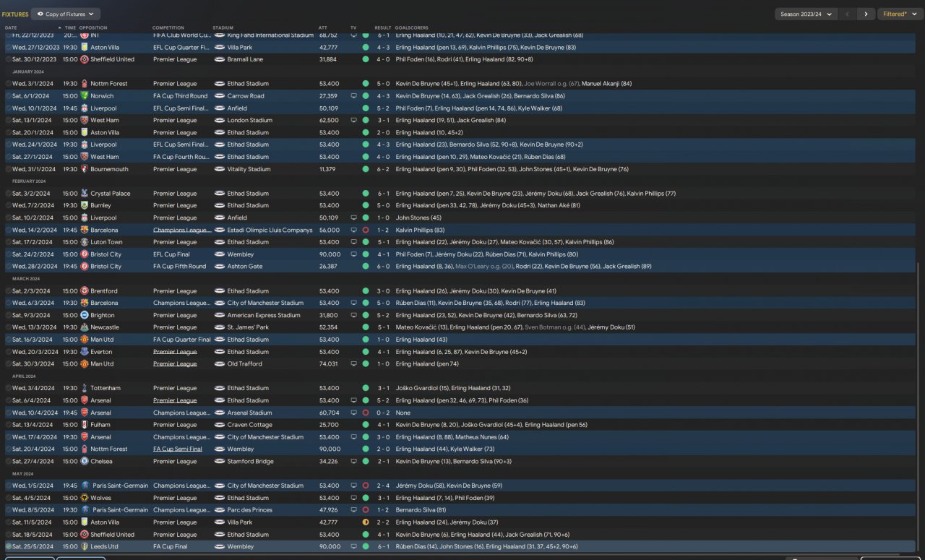Open the Estadi Olímpic Lluís Companys stadium link
Screen dimensions: 925x560
[270, 230]
